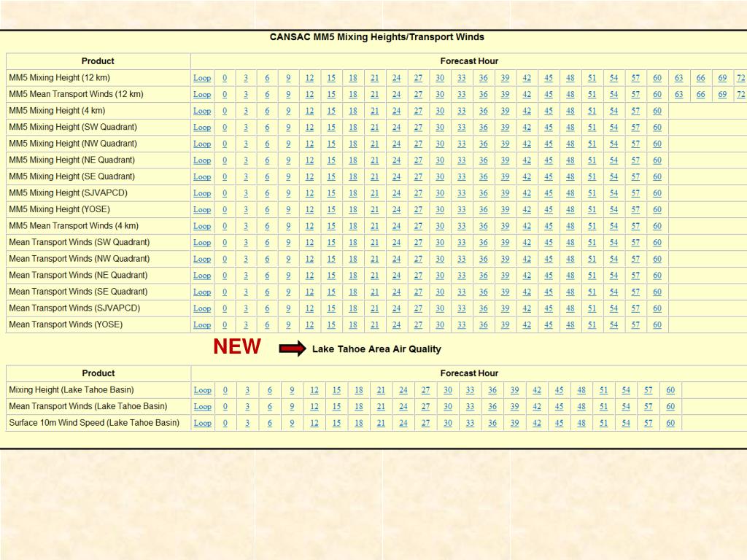Open hour 63 for MM5 Mean Transport Winds (12 km)

click(679, 94)
